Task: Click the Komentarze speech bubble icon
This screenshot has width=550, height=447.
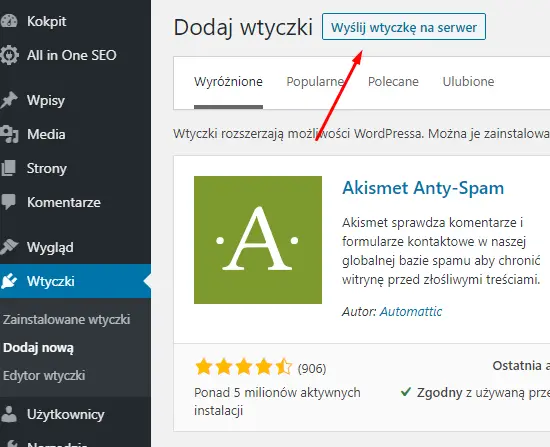Action: click(8, 202)
